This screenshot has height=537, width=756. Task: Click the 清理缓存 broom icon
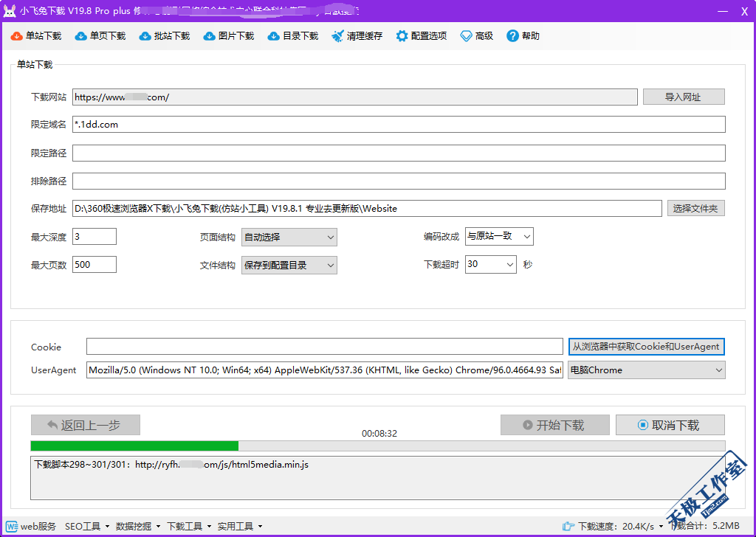(x=337, y=36)
